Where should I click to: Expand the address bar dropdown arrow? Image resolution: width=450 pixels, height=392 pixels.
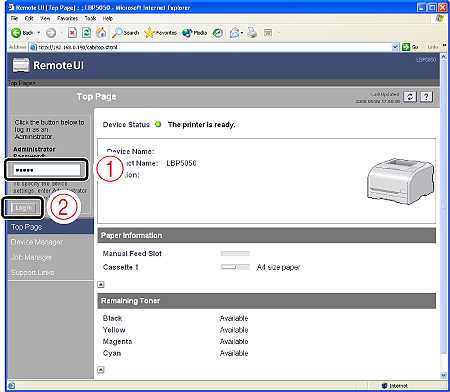395,47
